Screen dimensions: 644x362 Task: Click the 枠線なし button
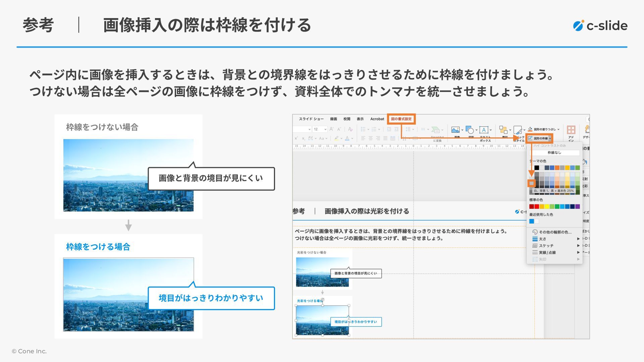(x=554, y=153)
